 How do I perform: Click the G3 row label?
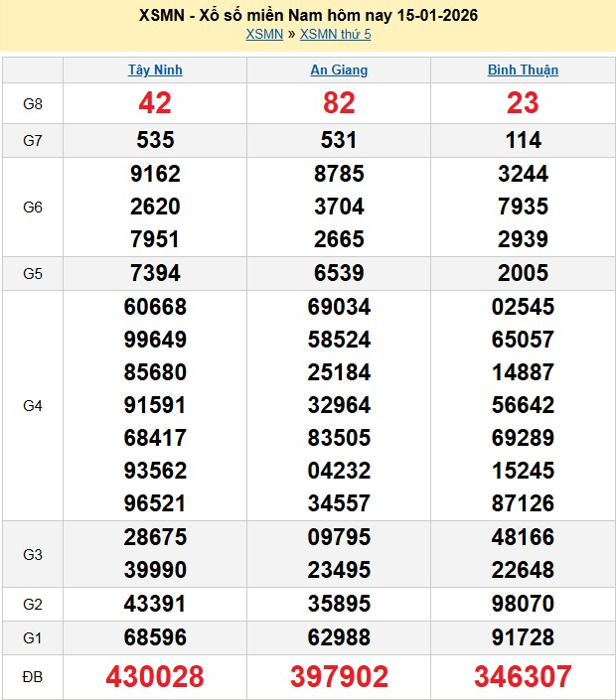tap(33, 554)
